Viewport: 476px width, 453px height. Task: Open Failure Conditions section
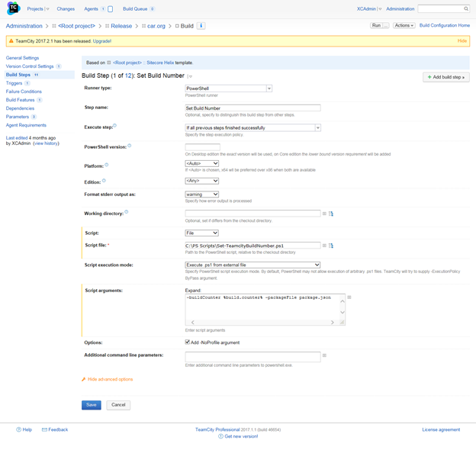[24, 92]
